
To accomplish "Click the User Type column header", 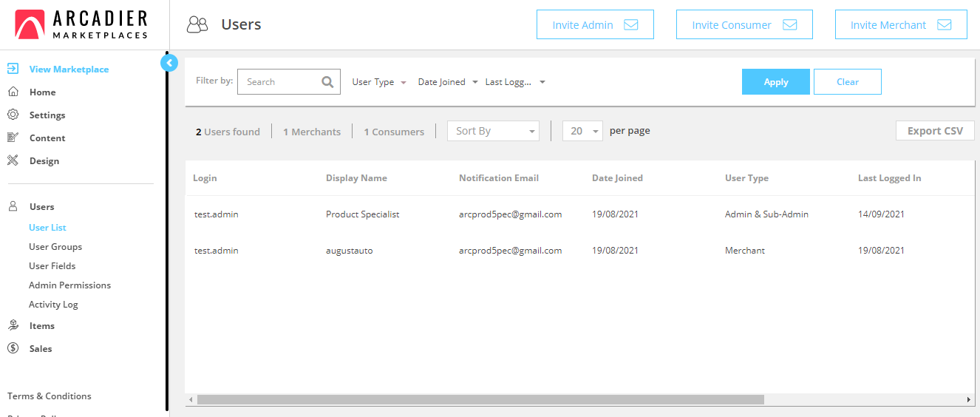I will coord(746,178).
